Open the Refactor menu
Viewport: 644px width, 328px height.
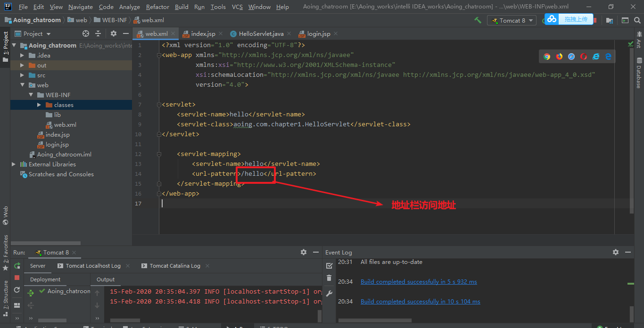[x=157, y=7]
